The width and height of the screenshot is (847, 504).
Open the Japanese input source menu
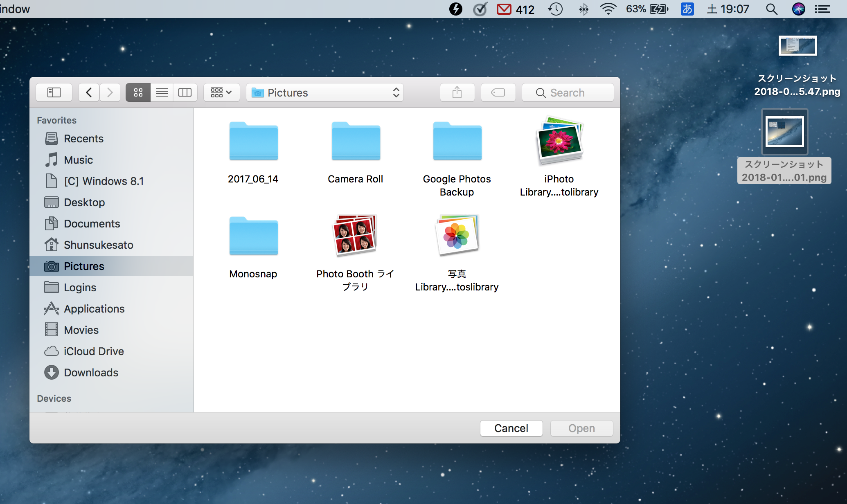(x=687, y=9)
